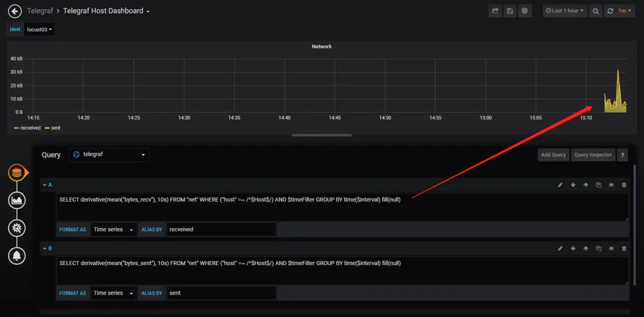Share the dashboard via share icon
This screenshot has width=644, height=317.
coord(495,11)
